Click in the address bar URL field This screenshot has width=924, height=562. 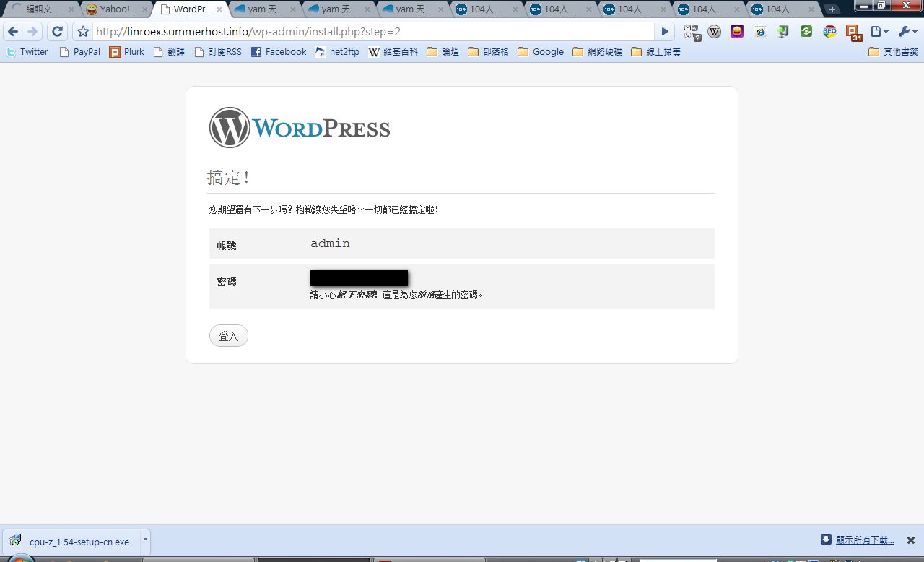[x=373, y=32]
